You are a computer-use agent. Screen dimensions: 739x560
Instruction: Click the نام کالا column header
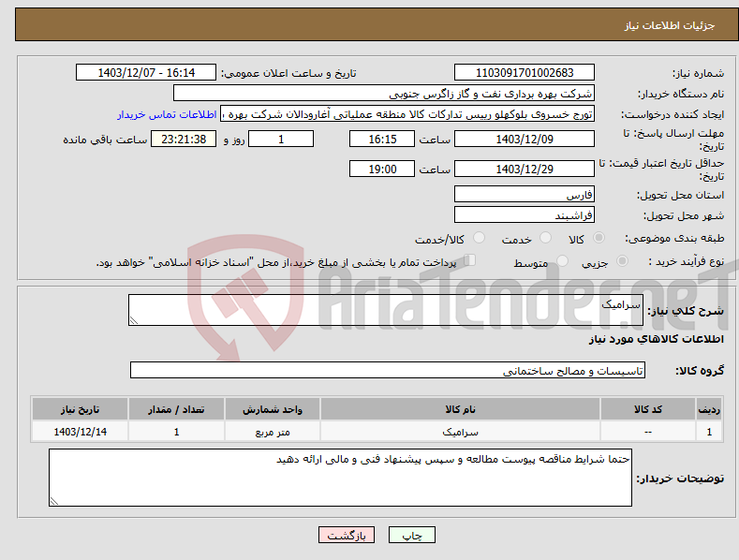(460, 409)
